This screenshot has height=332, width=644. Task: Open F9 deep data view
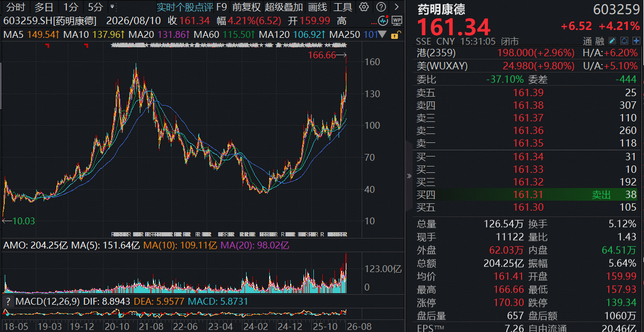pos(221,7)
